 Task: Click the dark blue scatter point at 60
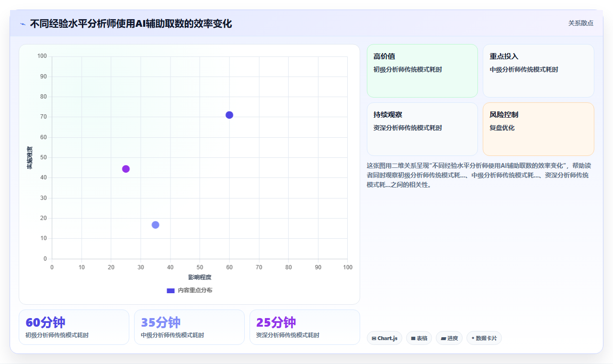click(x=229, y=115)
